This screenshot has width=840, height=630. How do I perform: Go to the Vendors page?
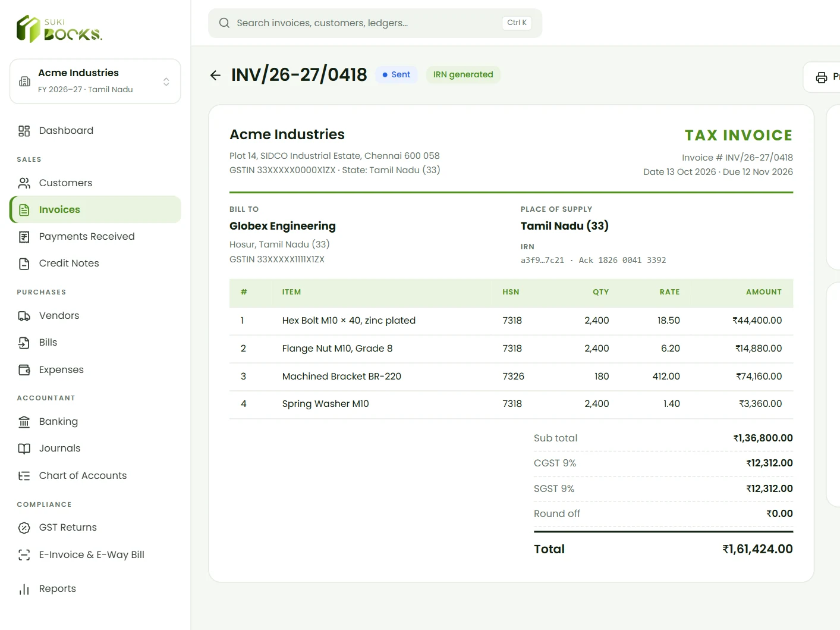tap(95, 315)
